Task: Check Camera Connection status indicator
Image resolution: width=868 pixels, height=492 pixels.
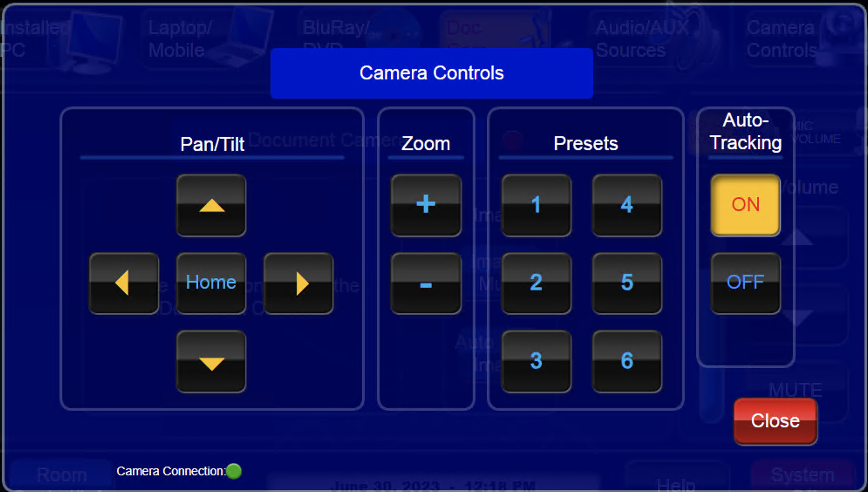Action: pyautogui.click(x=234, y=471)
